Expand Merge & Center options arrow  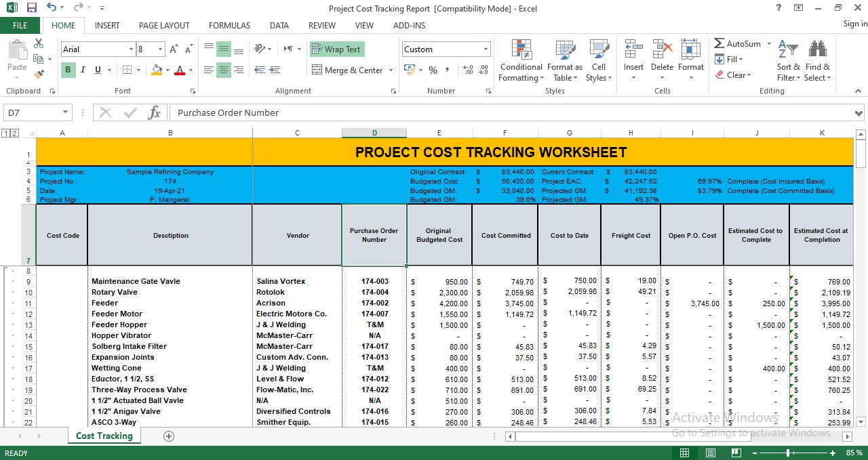click(390, 70)
